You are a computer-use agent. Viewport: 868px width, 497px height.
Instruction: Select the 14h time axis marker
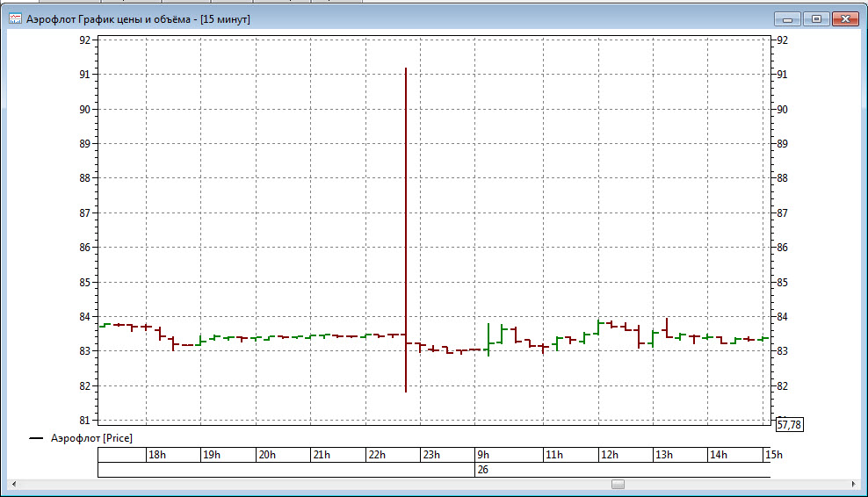tap(718, 455)
